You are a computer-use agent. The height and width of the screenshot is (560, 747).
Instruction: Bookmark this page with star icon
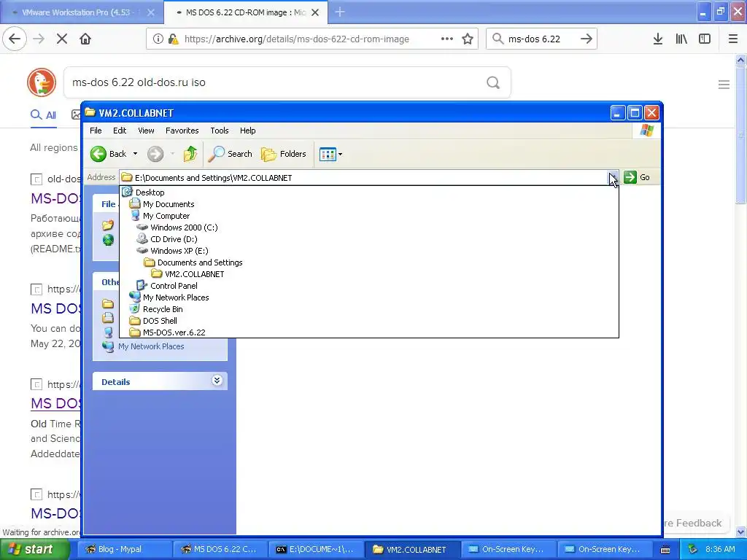(468, 39)
